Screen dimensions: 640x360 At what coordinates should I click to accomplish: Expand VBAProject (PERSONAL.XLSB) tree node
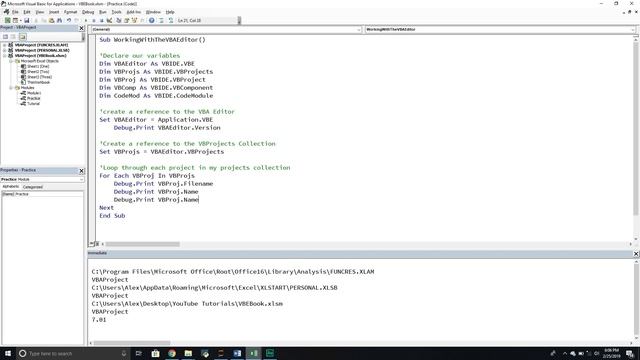[4, 50]
